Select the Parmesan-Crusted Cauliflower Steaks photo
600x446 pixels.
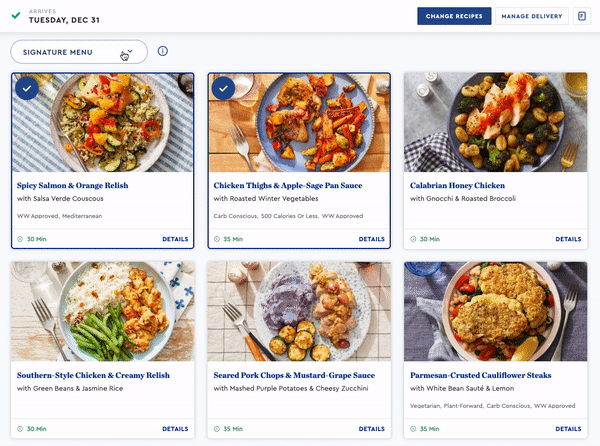496,311
